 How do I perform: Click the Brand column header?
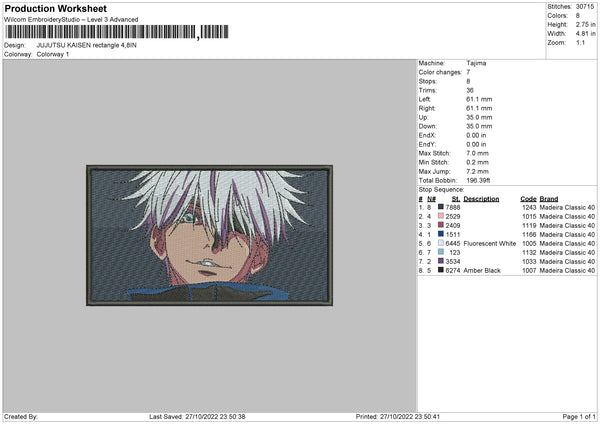click(x=549, y=198)
